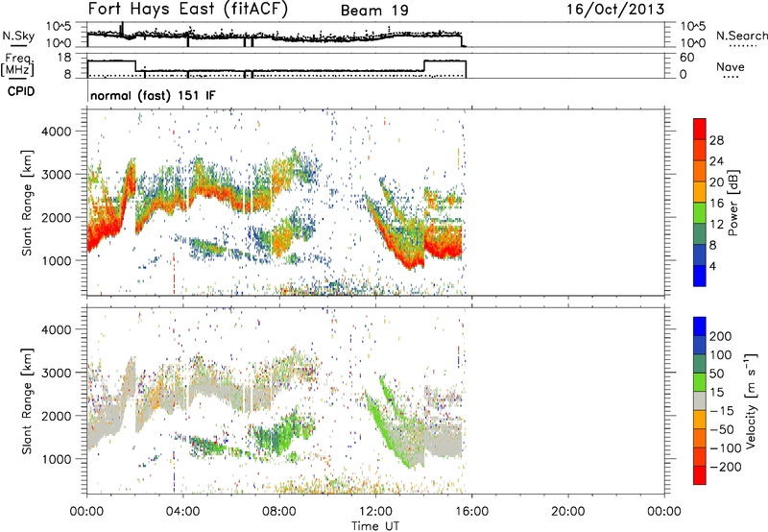
Task: Select the N.Search legend label
Action: pos(741,36)
